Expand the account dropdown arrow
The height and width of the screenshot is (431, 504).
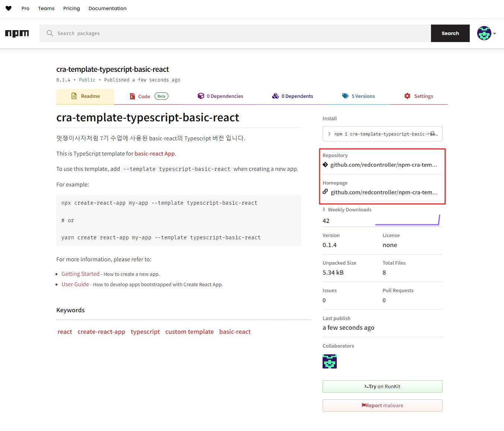(x=495, y=33)
